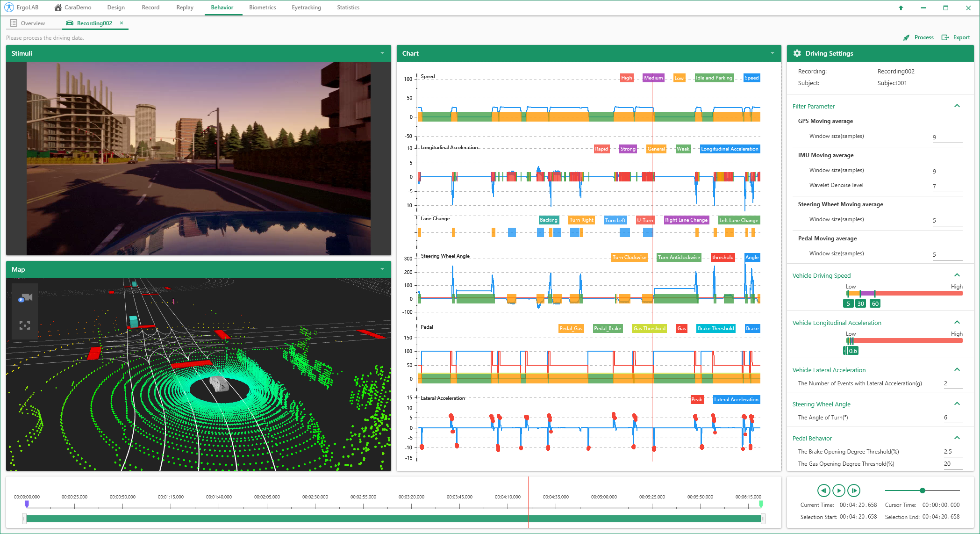Viewport: 980px width, 534px height.
Task: Open the Chart panel dropdown arrow
Action: pyautogui.click(x=773, y=53)
